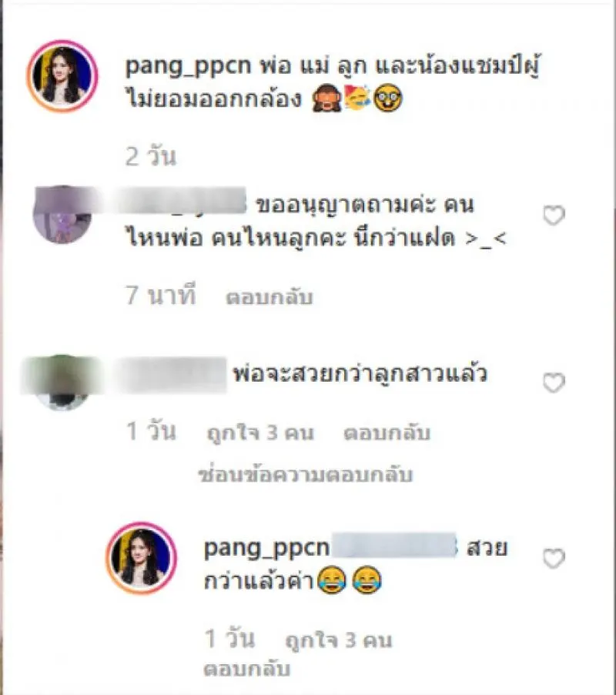616x695 pixels.
Task: Reply to pang_ppcn's nested comment
Action: click(x=247, y=669)
